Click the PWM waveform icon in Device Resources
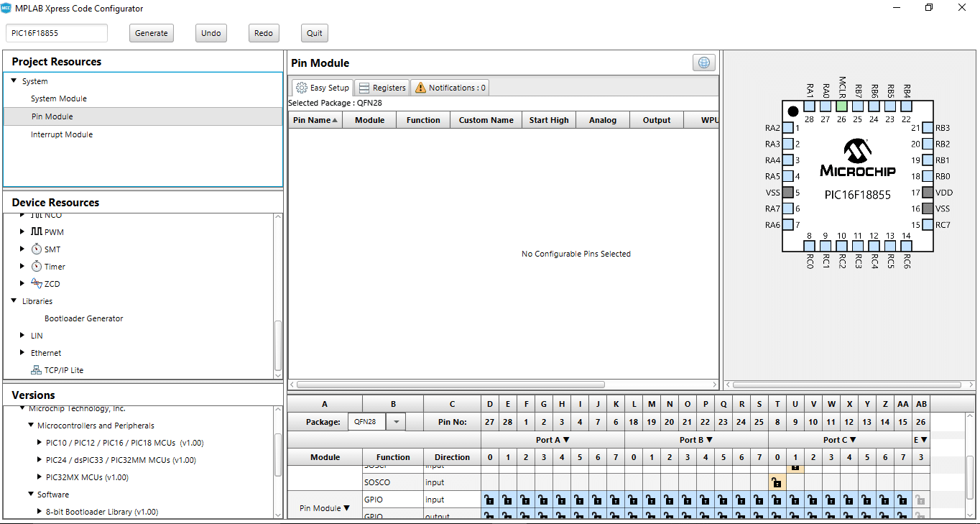980x524 pixels. [x=37, y=232]
